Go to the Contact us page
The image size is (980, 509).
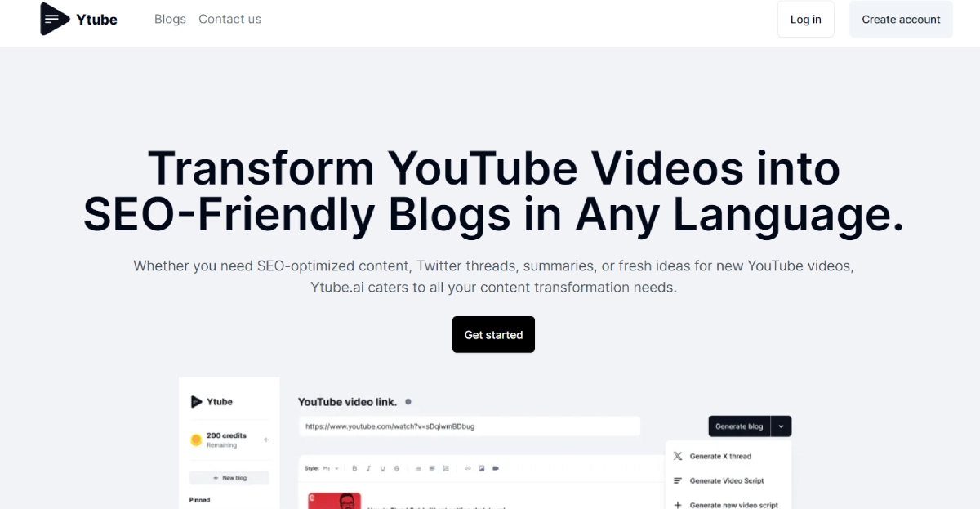pos(229,19)
